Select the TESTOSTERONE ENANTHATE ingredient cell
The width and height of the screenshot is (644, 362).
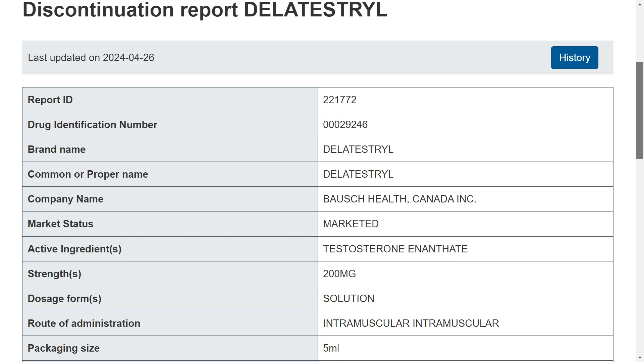click(395, 249)
